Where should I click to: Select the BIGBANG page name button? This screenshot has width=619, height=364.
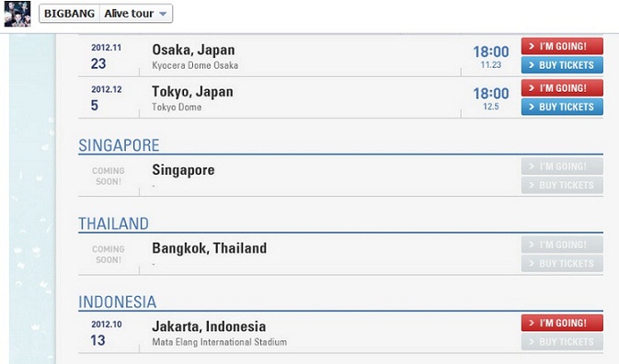click(70, 14)
